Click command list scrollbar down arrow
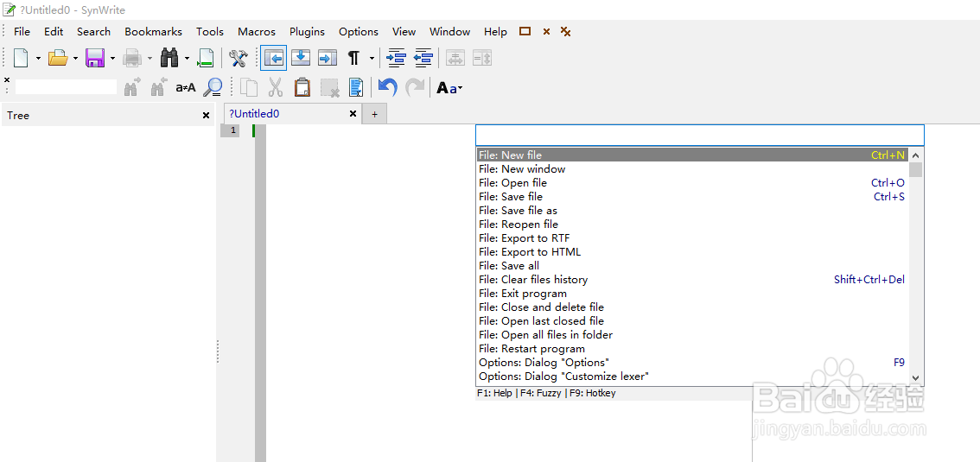The width and height of the screenshot is (980, 462). tap(916, 377)
